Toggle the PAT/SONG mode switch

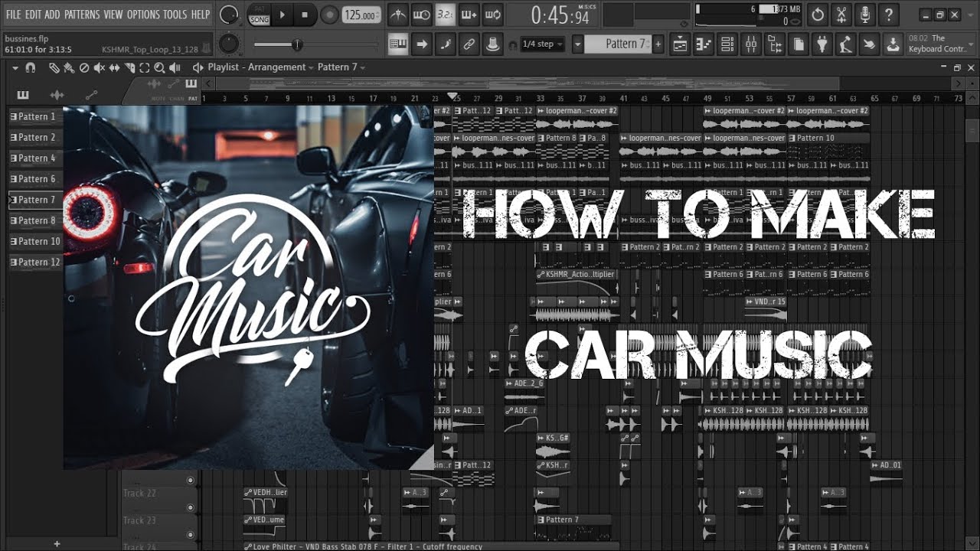pyautogui.click(x=258, y=14)
